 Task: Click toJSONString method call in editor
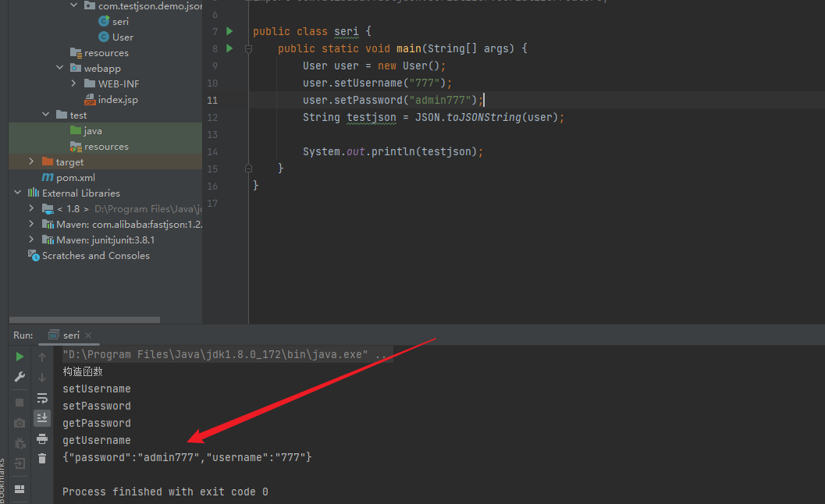click(484, 117)
